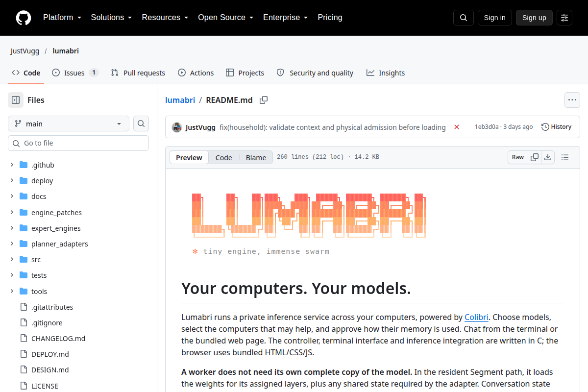Open commit hash 1eb3d0a
588x392 pixels.
coord(487,127)
